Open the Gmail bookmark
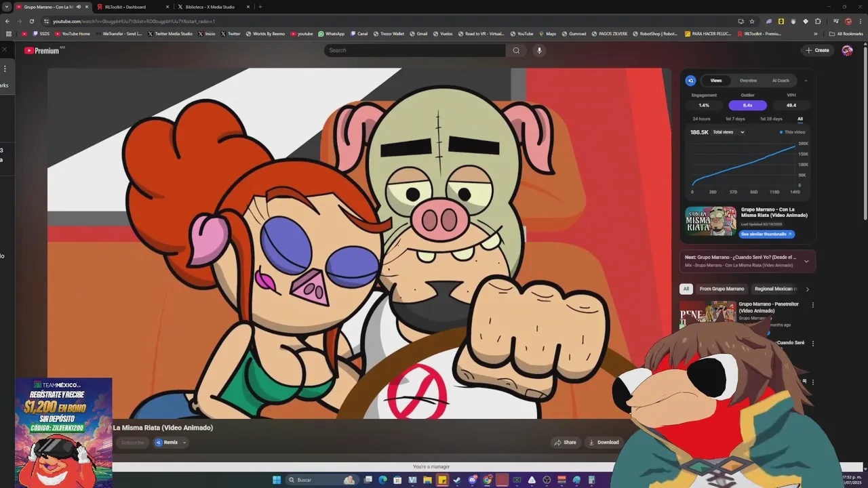This screenshot has height=488, width=868. 418,33
